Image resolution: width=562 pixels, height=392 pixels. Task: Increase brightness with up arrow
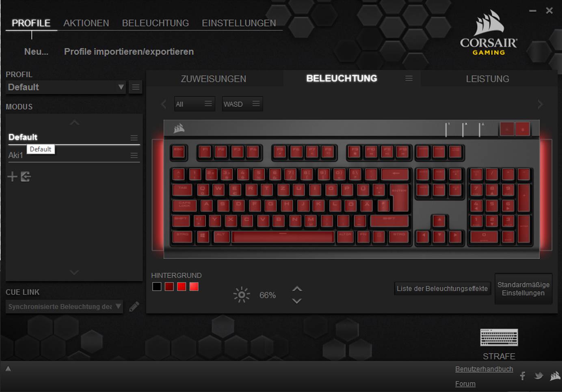(297, 289)
